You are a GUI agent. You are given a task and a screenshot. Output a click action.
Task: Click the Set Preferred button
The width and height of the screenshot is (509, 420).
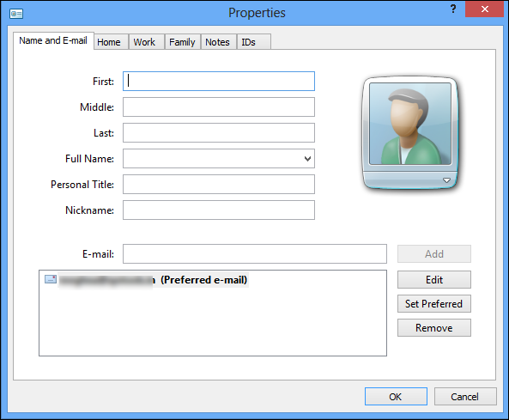(434, 304)
